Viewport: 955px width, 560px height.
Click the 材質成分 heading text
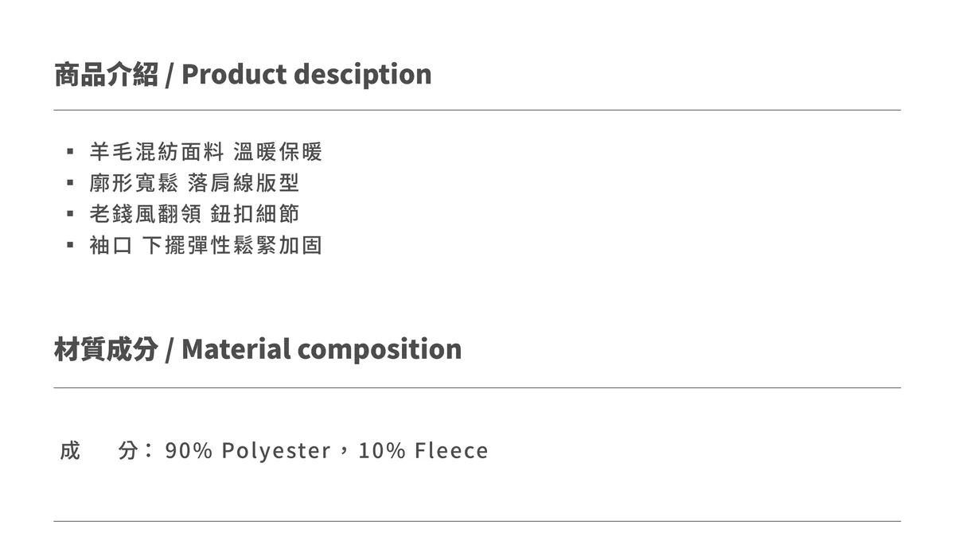106,349
